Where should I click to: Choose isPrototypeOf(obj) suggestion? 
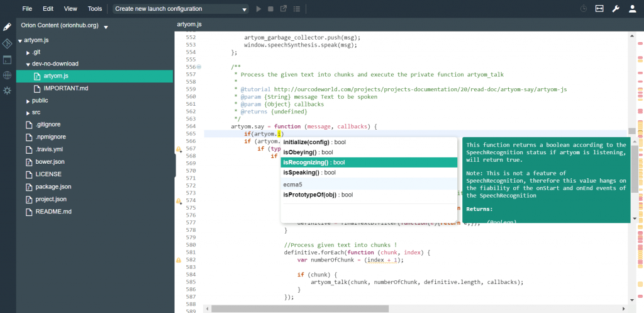pyautogui.click(x=369, y=195)
